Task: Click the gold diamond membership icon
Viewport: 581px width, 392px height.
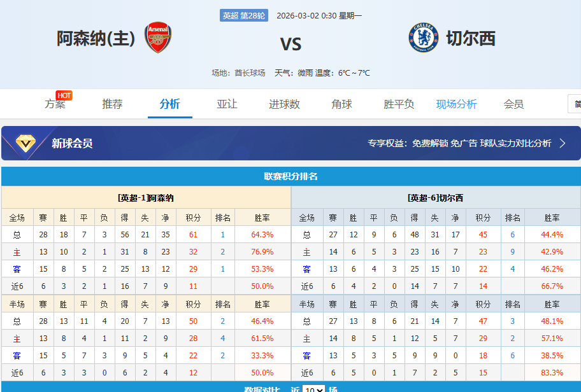Action: (26, 143)
